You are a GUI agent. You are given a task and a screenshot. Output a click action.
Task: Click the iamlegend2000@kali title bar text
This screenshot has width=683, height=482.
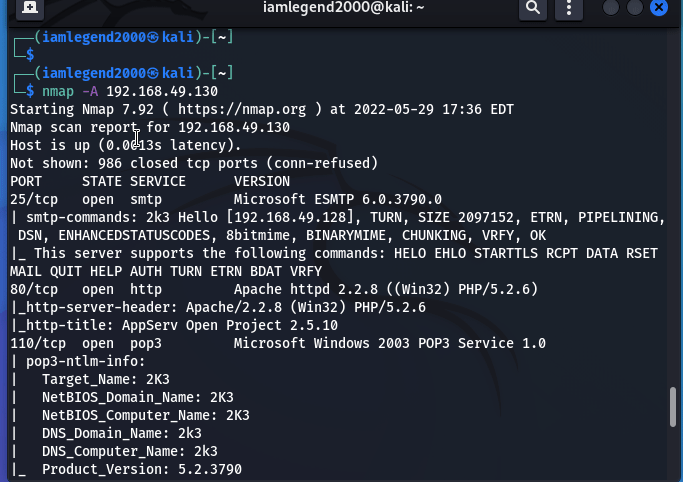click(x=343, y=7)
